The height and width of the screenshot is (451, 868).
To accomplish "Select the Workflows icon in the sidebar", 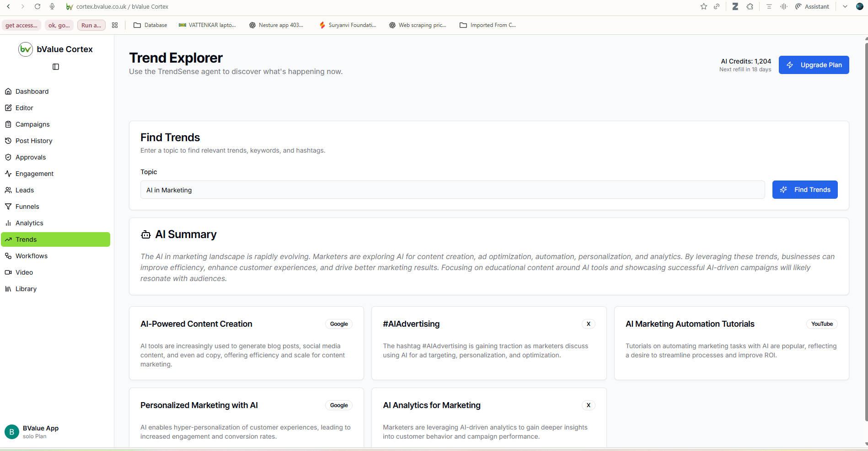I will pyautogui.click(x=8, y=255).
